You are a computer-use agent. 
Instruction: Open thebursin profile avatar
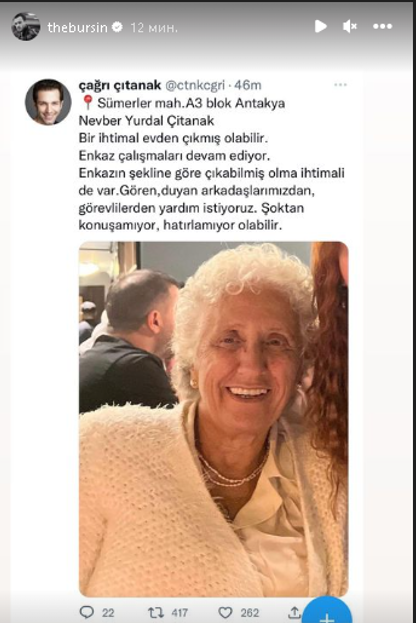click(26, 27)
